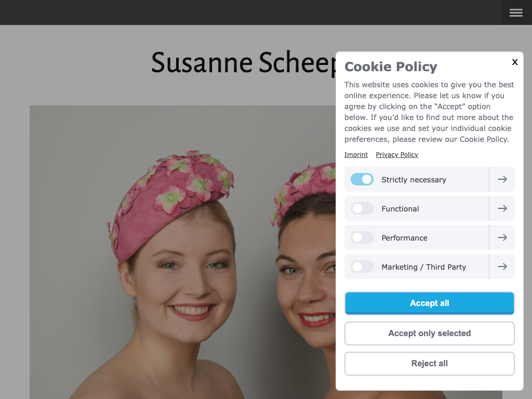
Task: Expand Strictly necessary details arrow
Action: 502,179
